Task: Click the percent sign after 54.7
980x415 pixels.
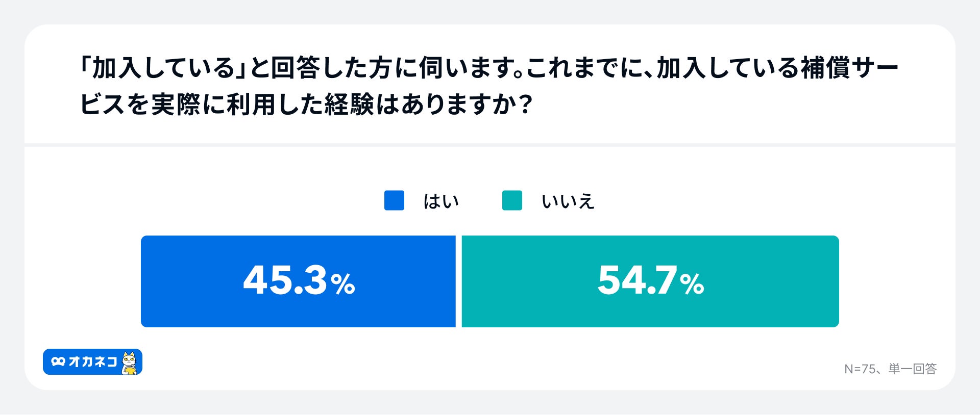Action: click(x=692, y=284)
